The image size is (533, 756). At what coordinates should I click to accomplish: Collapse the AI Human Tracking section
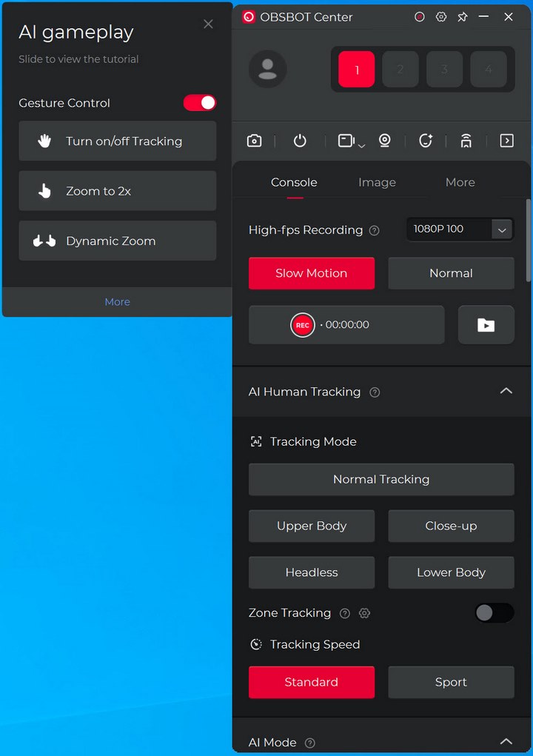(x=506, y=391)
